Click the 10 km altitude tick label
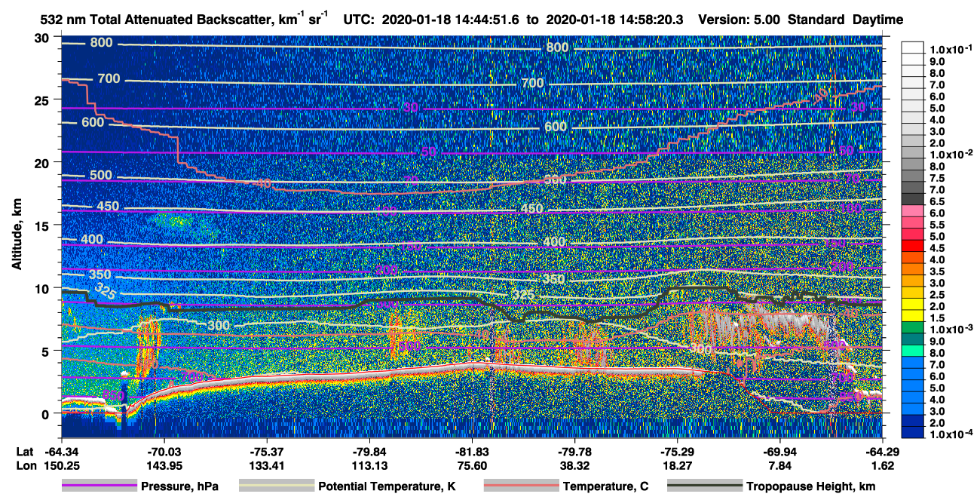This screenshot has height=503, width=980. pos(43,288)
